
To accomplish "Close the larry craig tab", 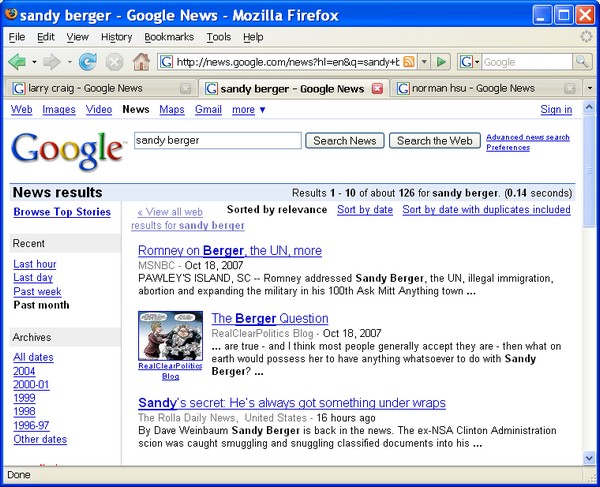I will 186,89.
